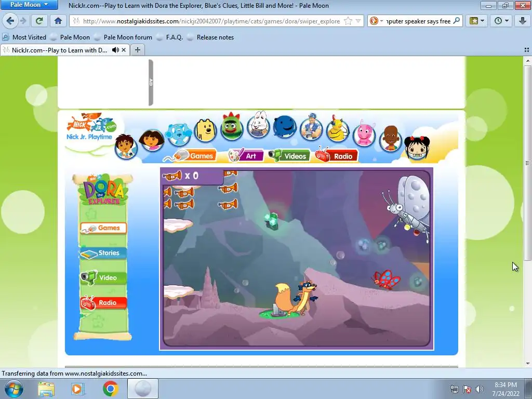Click the horn counter in game
Screen dimensions: 532x399
180,176
